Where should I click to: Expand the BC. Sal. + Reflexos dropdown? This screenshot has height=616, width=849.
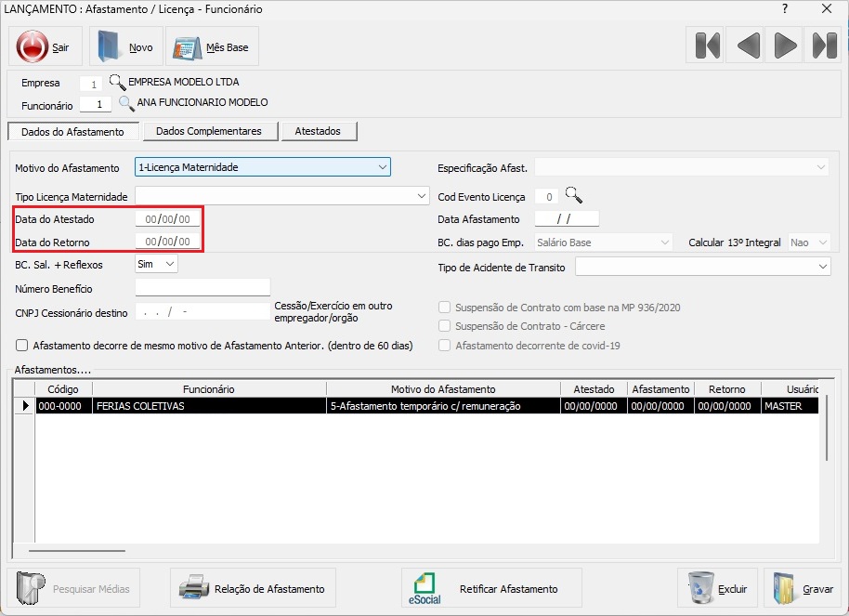point(169,265)
